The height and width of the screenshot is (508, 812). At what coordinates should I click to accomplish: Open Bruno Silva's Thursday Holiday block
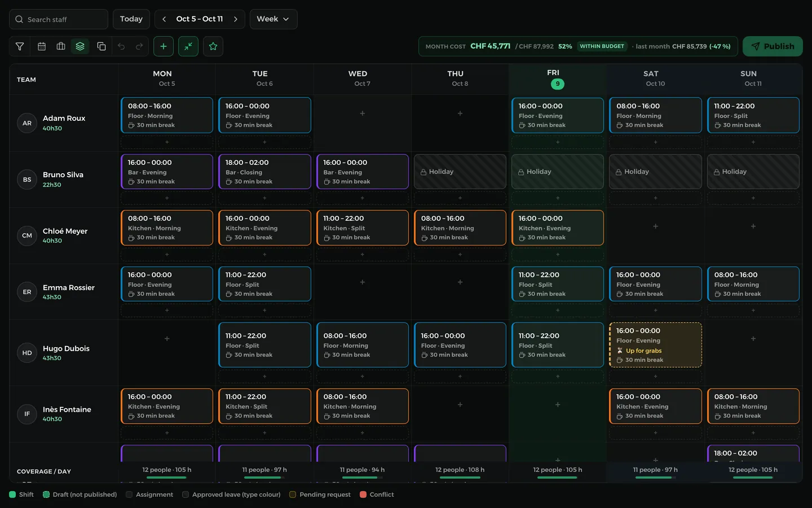460,172
